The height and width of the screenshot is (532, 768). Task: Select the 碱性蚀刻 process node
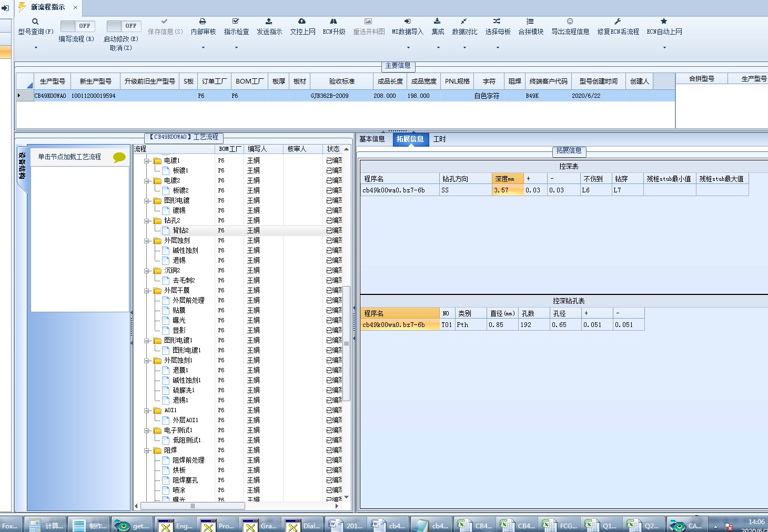pos(185,251)
